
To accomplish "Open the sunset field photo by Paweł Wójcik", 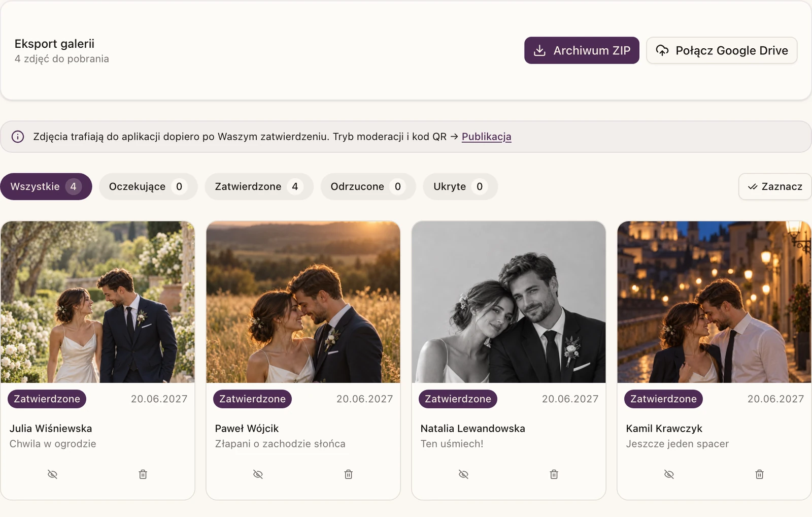I will pyautogui.click(x=303, y=302).
